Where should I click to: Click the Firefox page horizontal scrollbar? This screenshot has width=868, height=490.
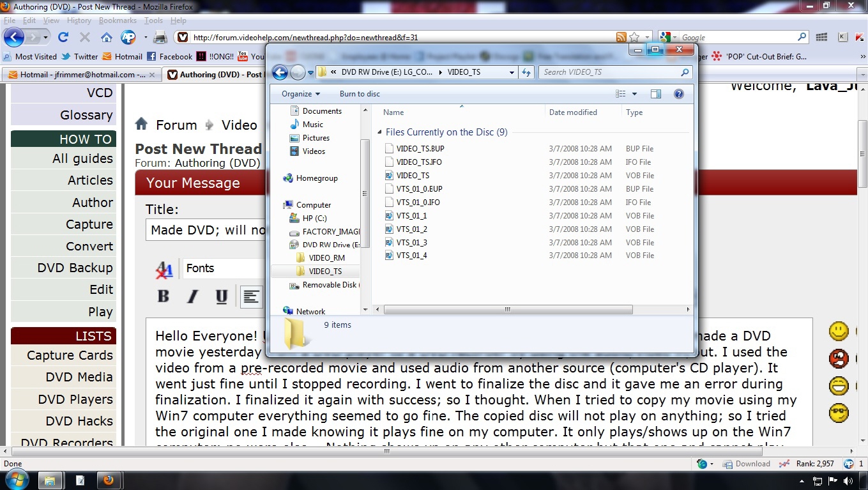coord(387,451)
